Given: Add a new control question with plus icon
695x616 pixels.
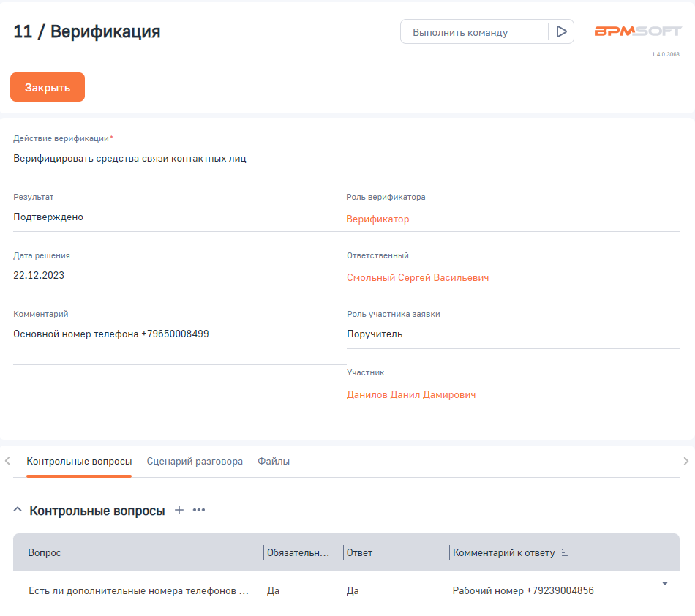Looking at the screenshot, I should pyautogui.click(x=179, y=510).
